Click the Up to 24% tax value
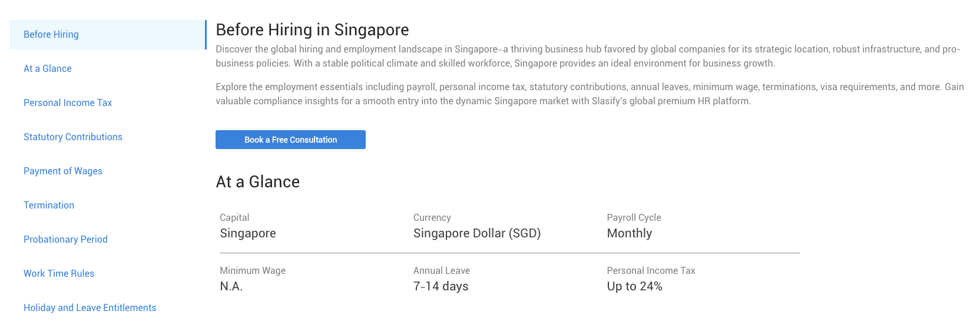Viewport: 980px width, 321px height. click(x=635, y=286)
